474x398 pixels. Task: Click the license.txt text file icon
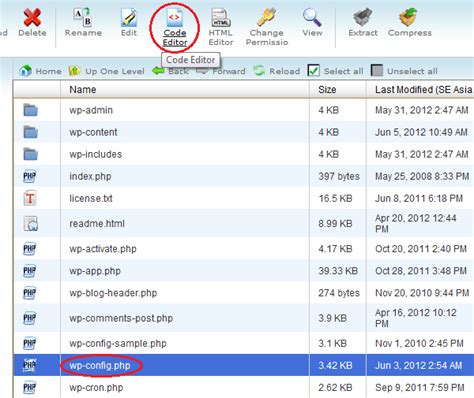[x=30, y=198]
